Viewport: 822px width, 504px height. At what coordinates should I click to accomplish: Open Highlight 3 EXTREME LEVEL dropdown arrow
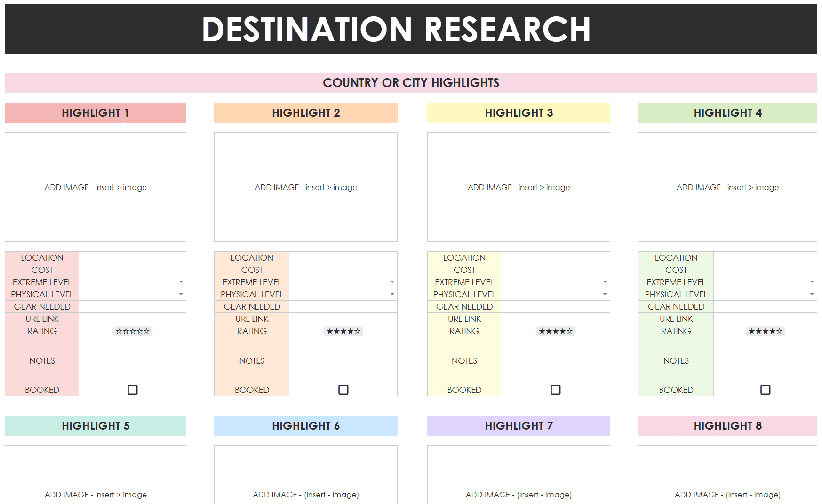tap(605, 282)
